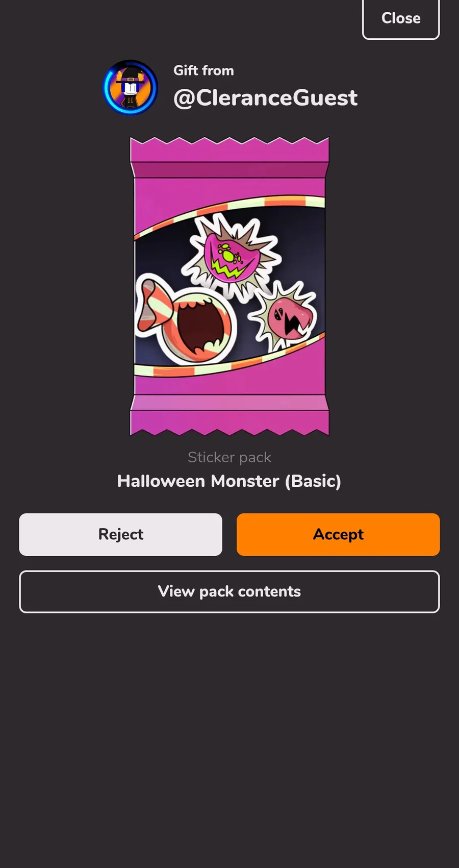The height and width of the screenshot is (868, 459).
Task: Tap the pink sticker pack wrapper image
Action: click(229, 286)
